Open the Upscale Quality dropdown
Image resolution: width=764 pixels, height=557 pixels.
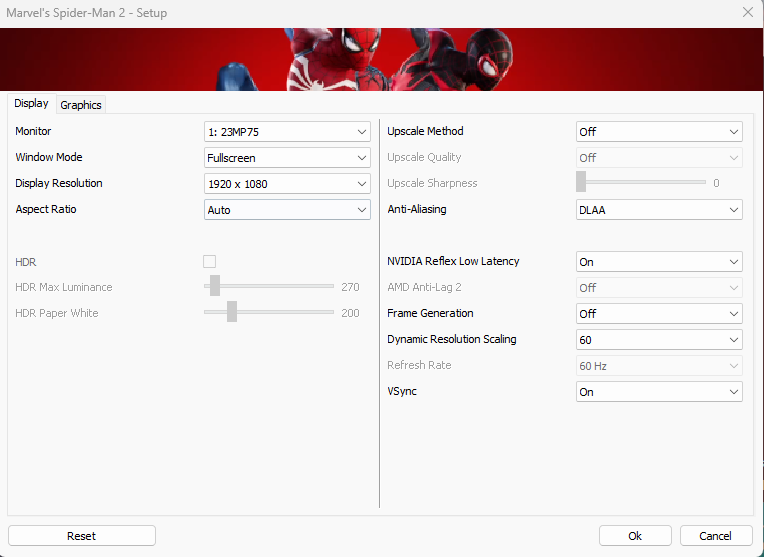659,158
